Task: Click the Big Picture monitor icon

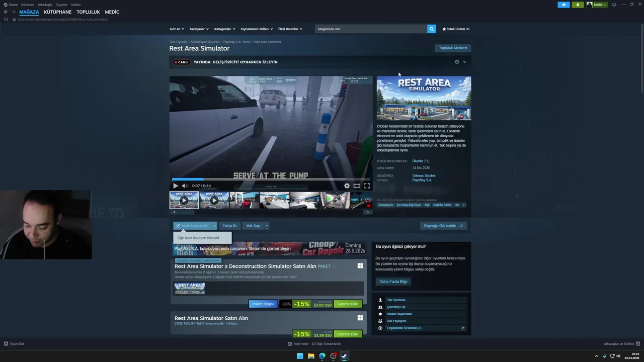Action: (x=614, y=5)
